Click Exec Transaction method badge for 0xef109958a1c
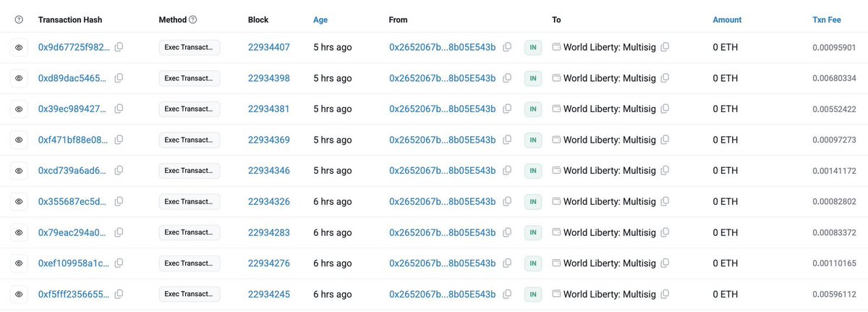 point(190,263)
